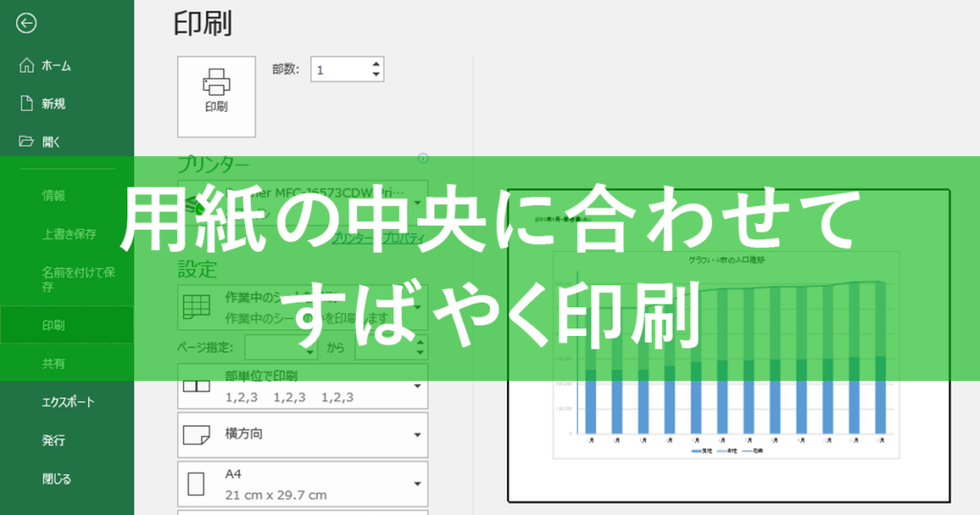The image size is (980, 515).
Task: Select the 新規 new document icon
Action: [x=26, y=103]
